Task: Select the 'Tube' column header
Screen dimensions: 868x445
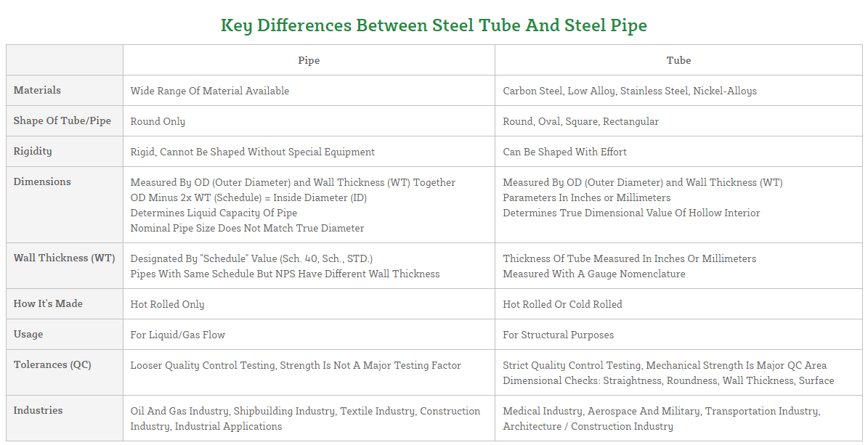Action: coord(678,60)
